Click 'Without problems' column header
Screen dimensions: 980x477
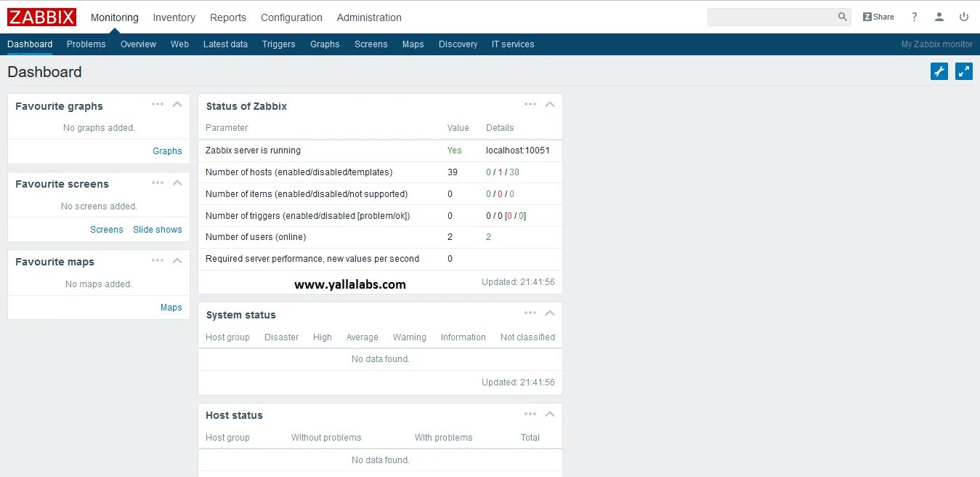[x=326, y=438]
